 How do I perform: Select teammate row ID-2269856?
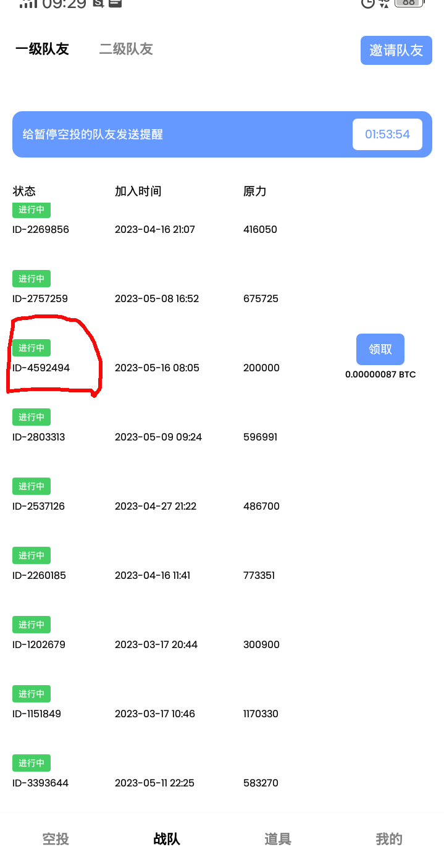coord(41,229)
